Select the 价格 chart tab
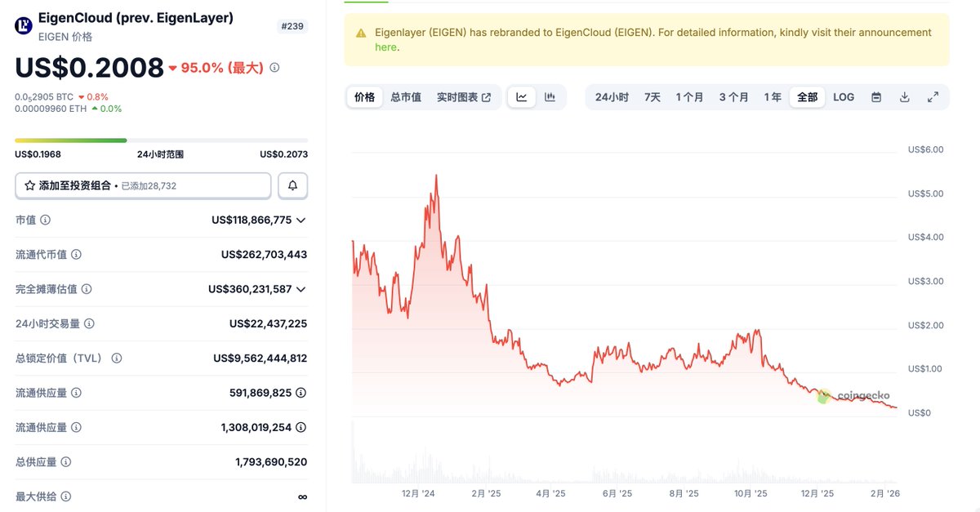This screenshot has height=512, width=980. tap(364, 97)
